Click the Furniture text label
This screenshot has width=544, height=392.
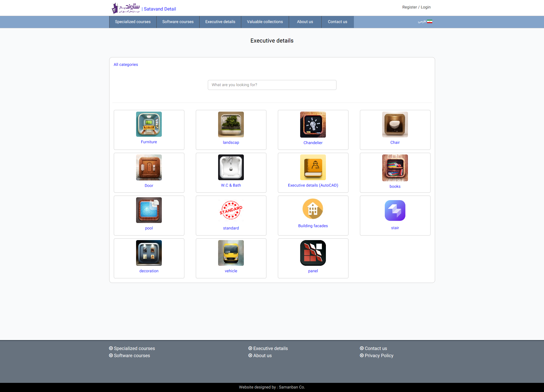pyautogui.click(x=149, y=142)
